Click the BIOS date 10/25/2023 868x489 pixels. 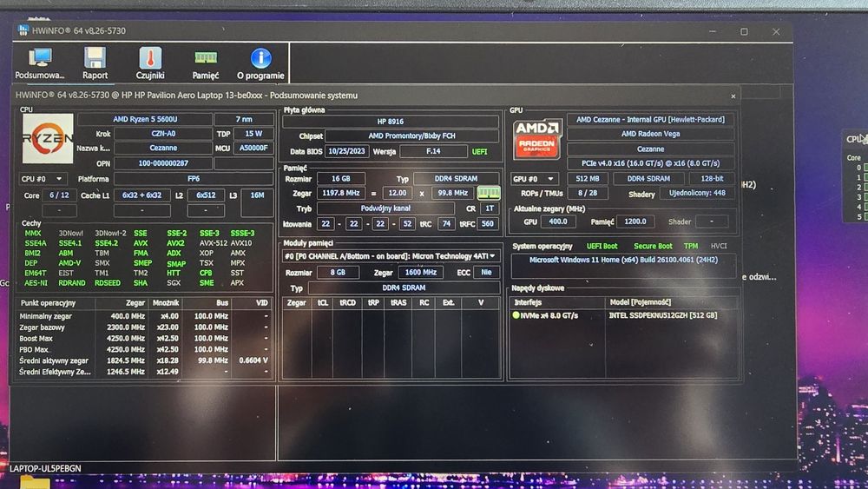pyautogui.click(x=346, y=151)
